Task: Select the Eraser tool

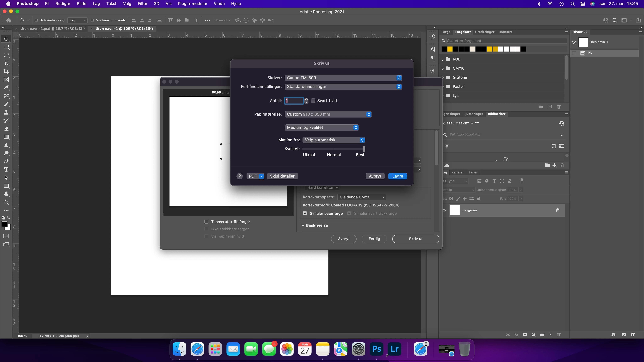Action: (6, 129)
